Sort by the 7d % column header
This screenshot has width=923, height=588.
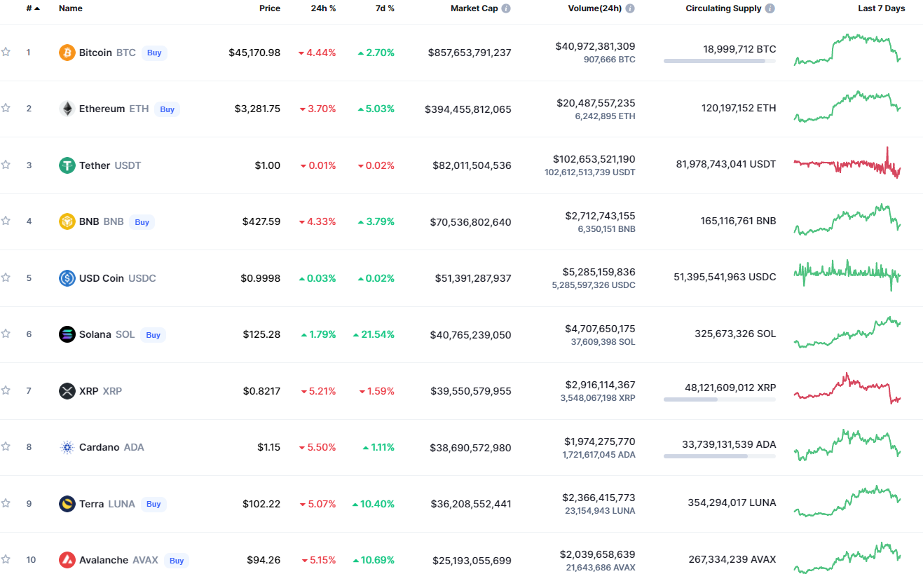383,8
